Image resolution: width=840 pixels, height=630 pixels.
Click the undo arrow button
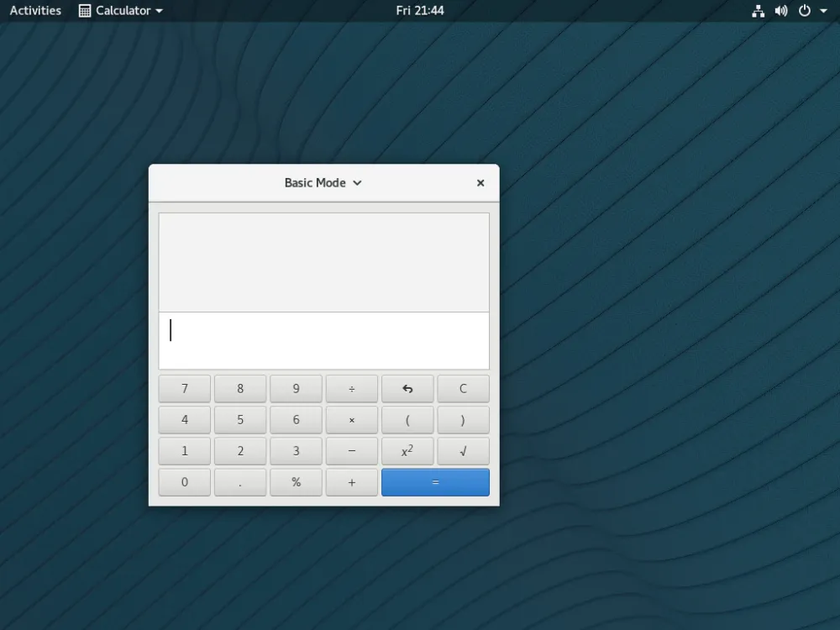point(407,388)
